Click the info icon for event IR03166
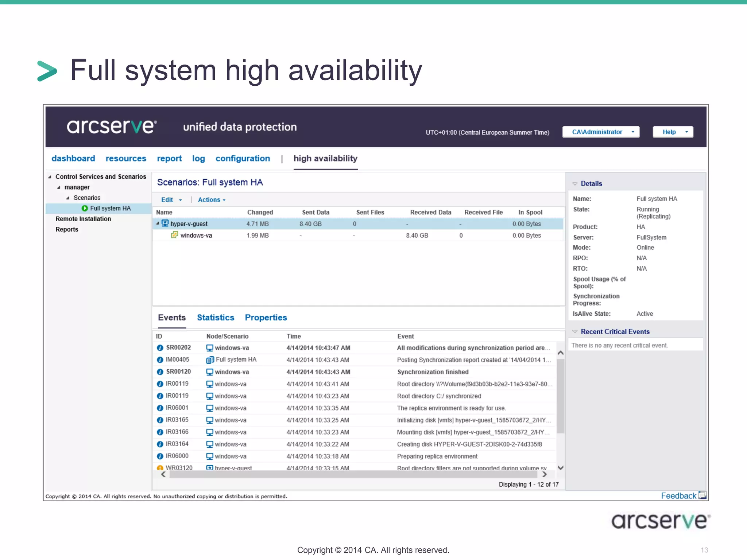 tap(160, 432)
